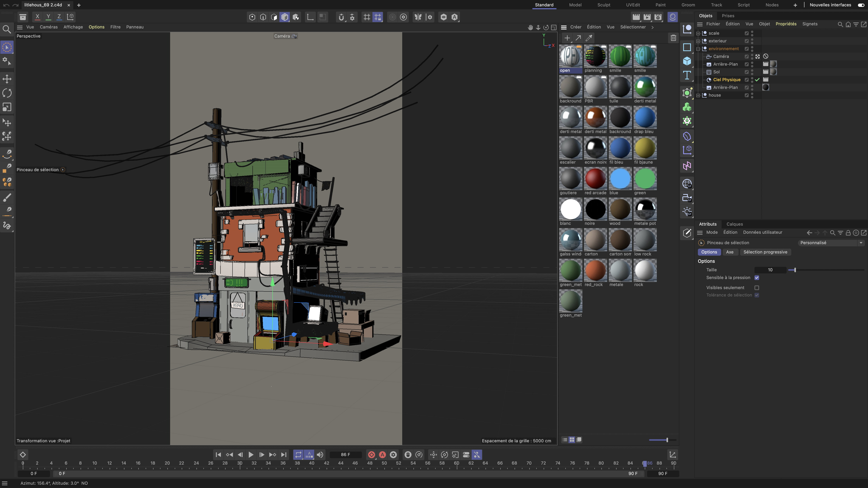
Task: Enable Visibles seulement checkbox
Action: (x=757, y=288)
